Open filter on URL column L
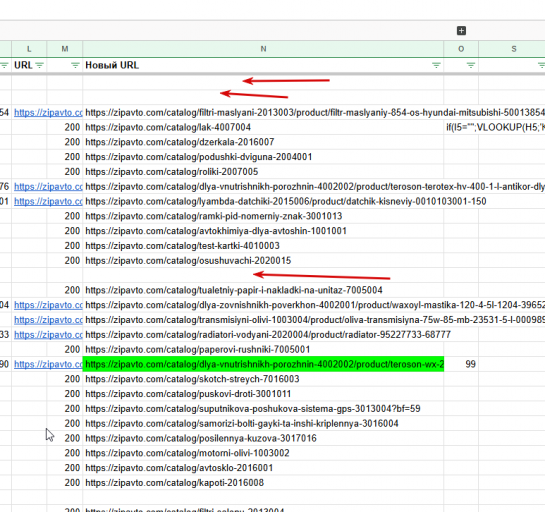Image resolution: width=545 pixels, height=512 pixels. [x=39, y=65]
